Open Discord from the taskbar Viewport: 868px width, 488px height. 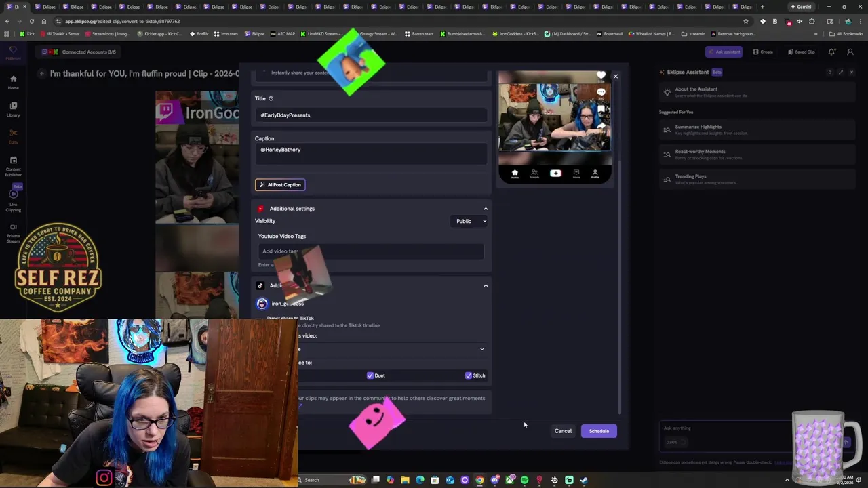pyautogui.click(x=494, y=480)
